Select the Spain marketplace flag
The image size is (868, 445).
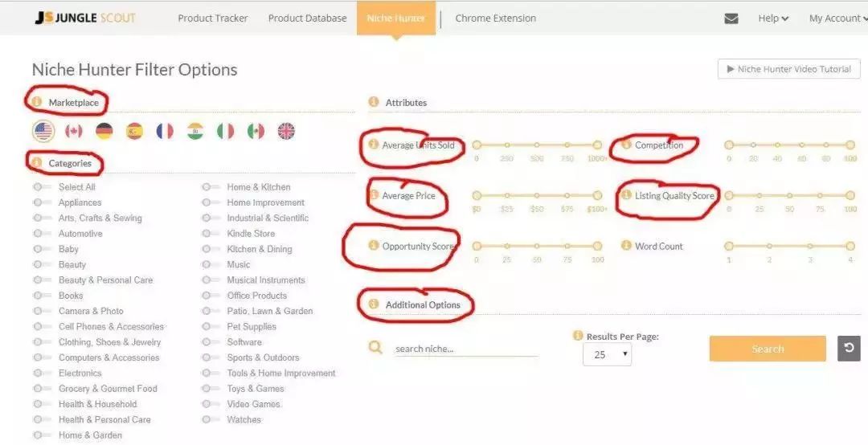(134, 131)
